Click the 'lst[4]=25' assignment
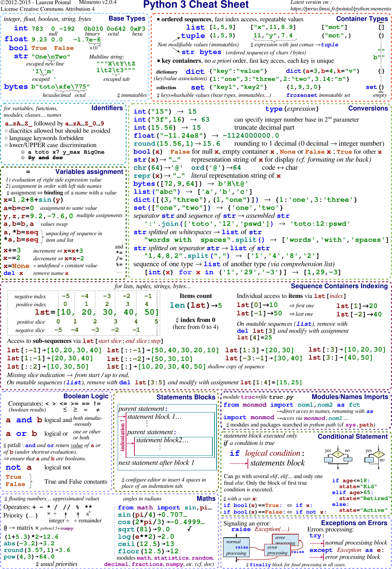Image resolution: width=392 pixels, height=569 pixels. click(254, 337)
